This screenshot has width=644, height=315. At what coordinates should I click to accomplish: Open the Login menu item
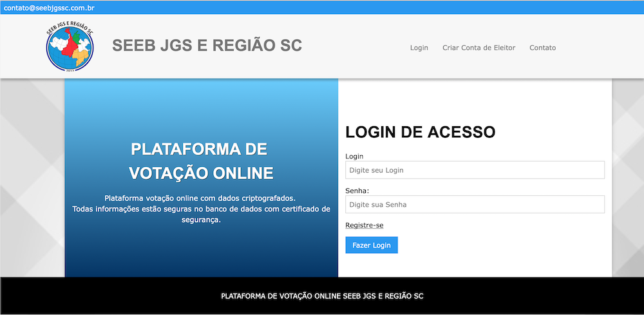coord(419,48)
